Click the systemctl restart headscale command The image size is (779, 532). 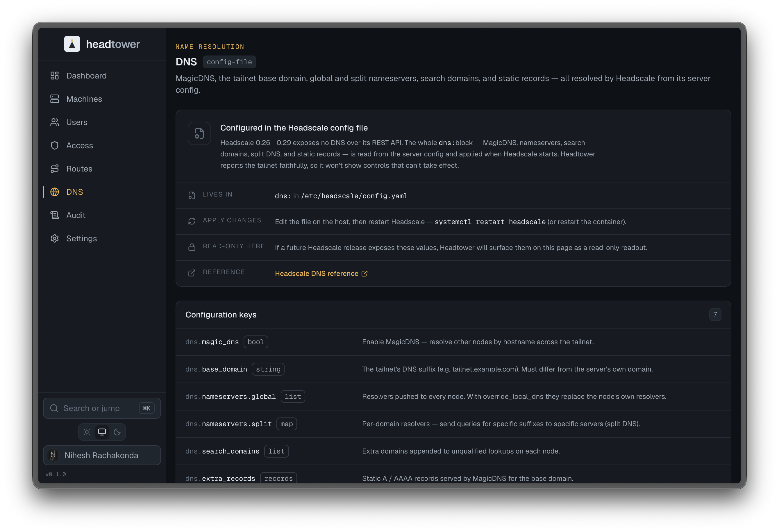(490, 222)
